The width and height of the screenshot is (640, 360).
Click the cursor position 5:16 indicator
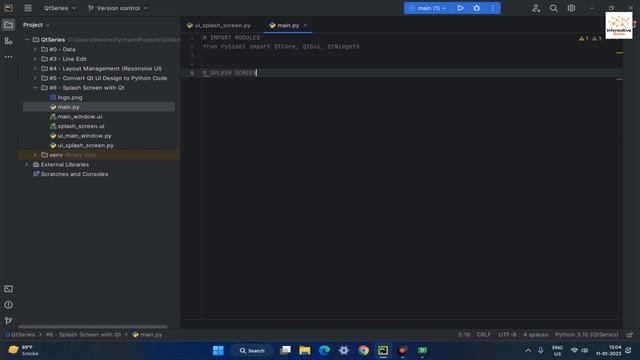(x=464, y=334)
